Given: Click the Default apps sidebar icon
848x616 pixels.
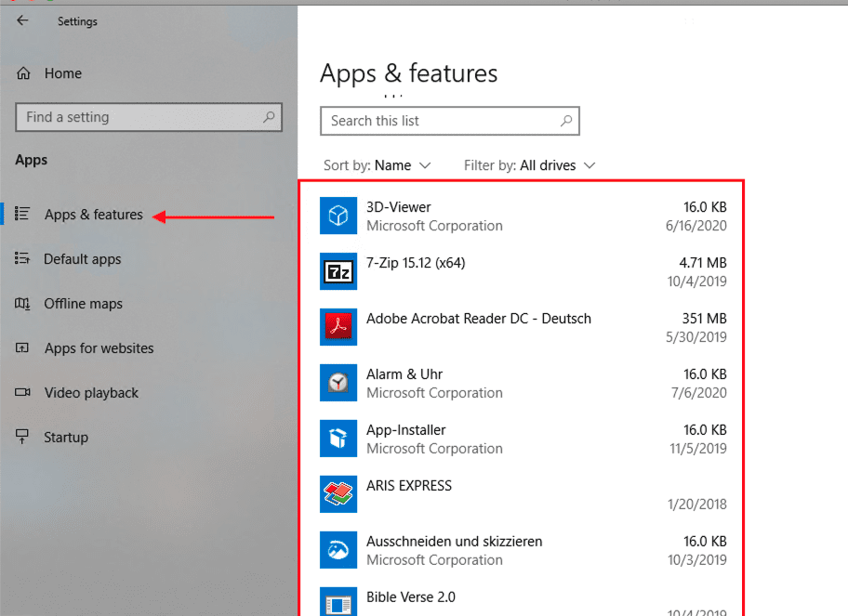Looking at the screenshot, I should pos(22,258).
